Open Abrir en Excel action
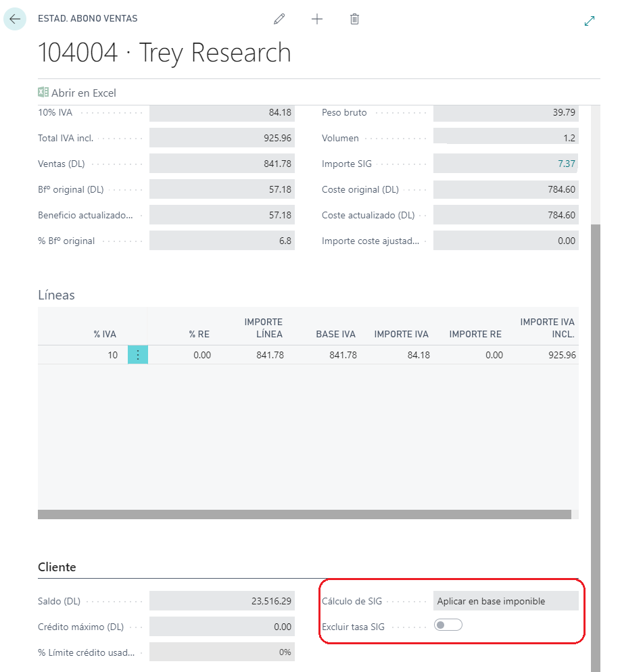 77,93
